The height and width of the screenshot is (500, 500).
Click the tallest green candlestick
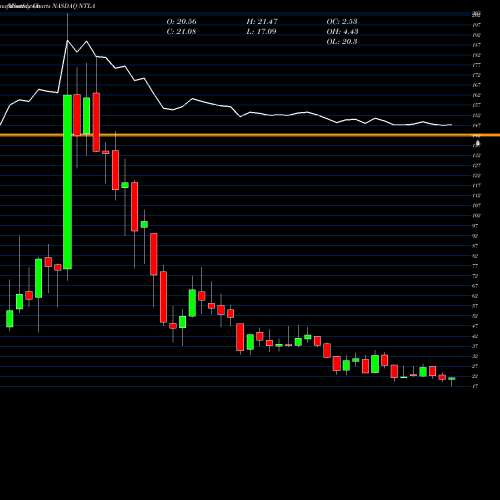pos(68,182)
